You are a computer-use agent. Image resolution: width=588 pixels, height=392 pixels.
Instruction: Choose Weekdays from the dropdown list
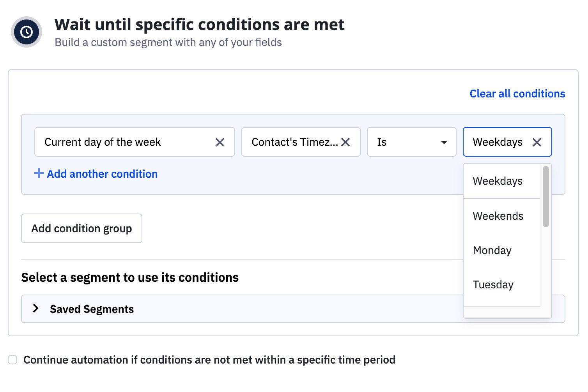(498, 181)
